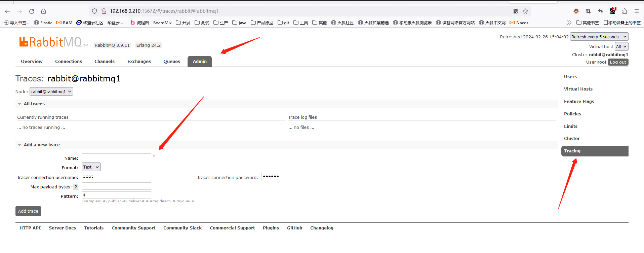Open the Node selector dropdown

coord(51,92)
